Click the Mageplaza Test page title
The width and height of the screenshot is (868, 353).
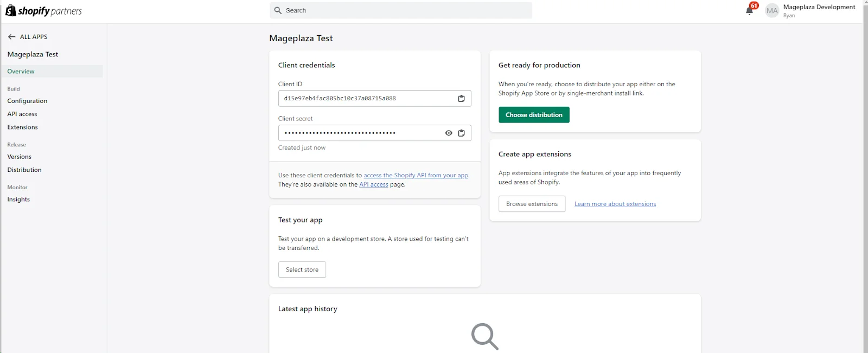click(301, 38)
